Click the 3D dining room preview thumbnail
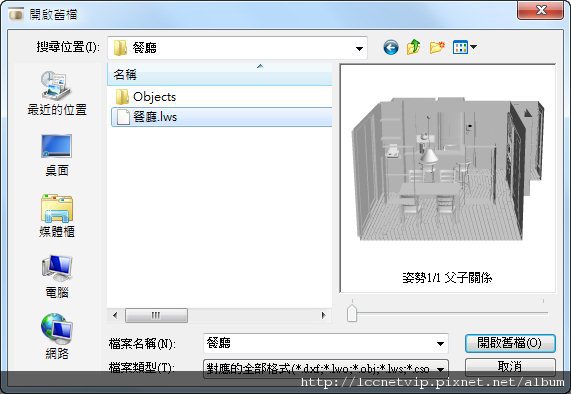 448,169
